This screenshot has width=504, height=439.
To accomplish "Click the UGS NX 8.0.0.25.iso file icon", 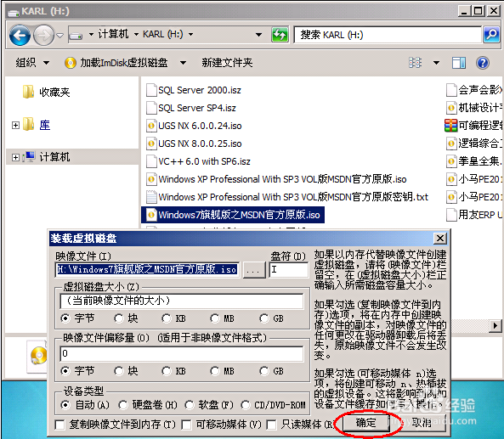I will (151, 144).
